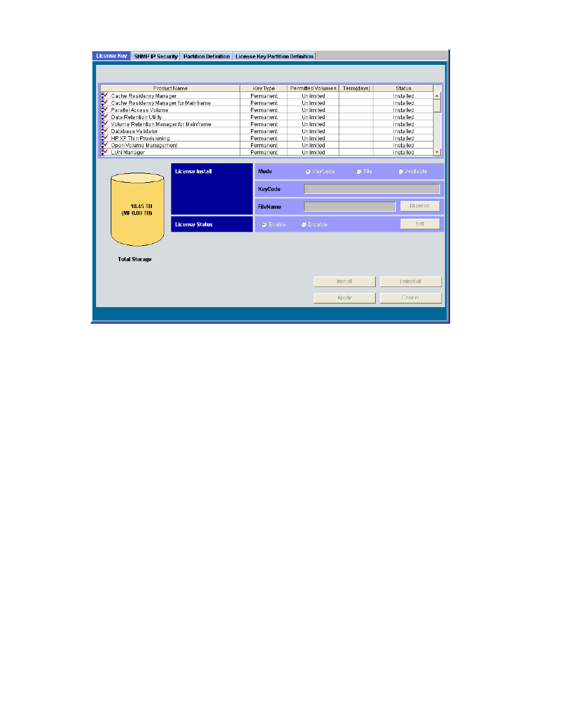Image resolution: width=562 pixels, height=728 pixels.
Task: Select the Parallel Access Volume product name
Action: 140,110
